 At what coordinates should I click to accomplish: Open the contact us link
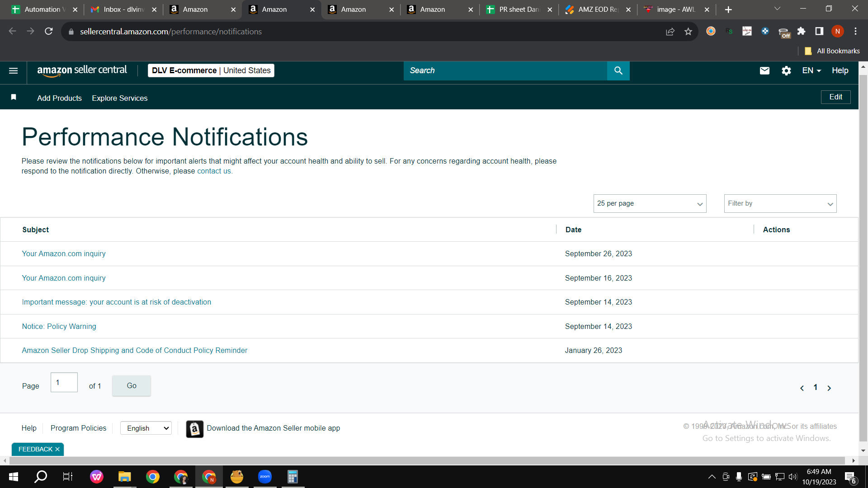(x=214, y=171)
